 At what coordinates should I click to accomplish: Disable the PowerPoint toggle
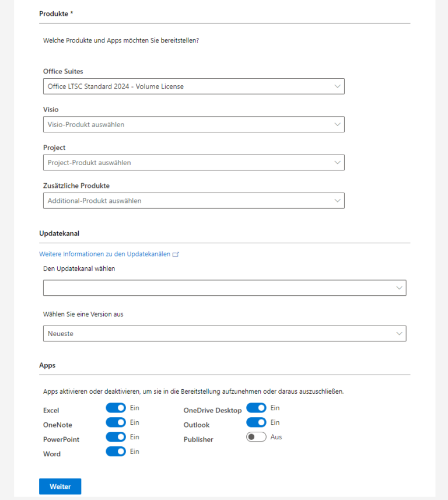click(x=116, y=437)
